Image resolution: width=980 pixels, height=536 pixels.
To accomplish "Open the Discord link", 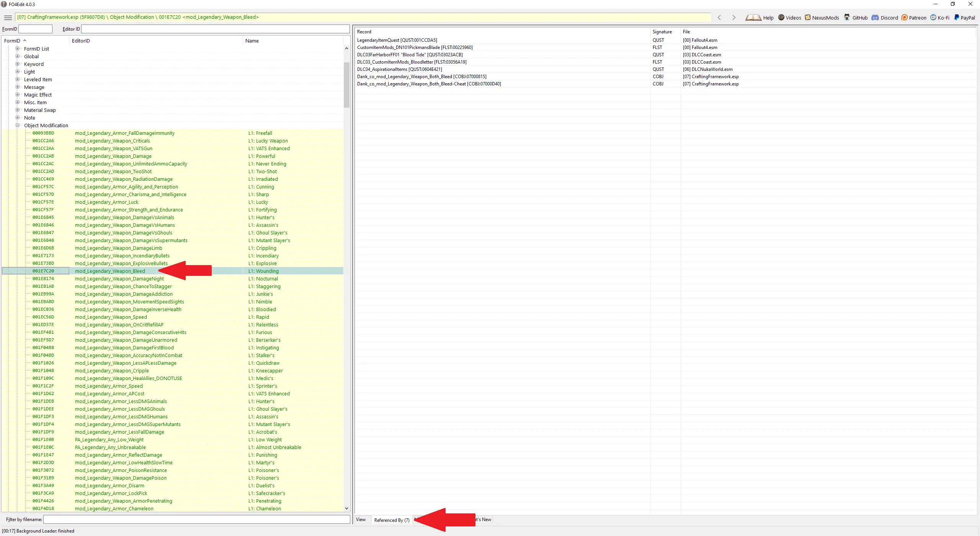I will pos(885,18).
